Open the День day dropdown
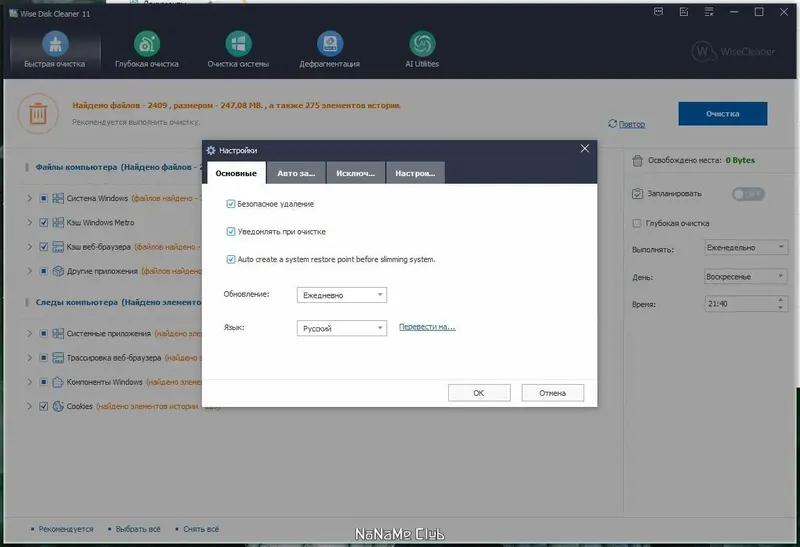This screenshot has width=800, height=547. (x=746, y=277)
